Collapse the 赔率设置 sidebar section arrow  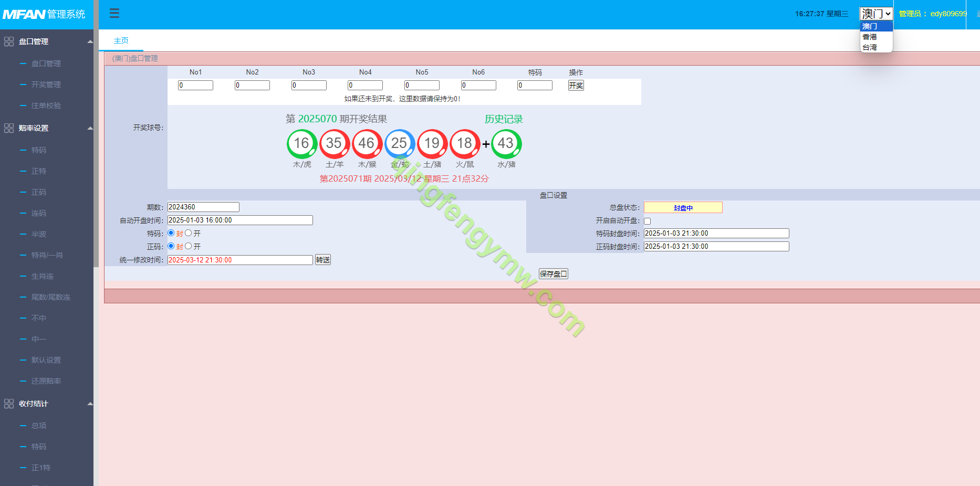click(x=90, y=128)
